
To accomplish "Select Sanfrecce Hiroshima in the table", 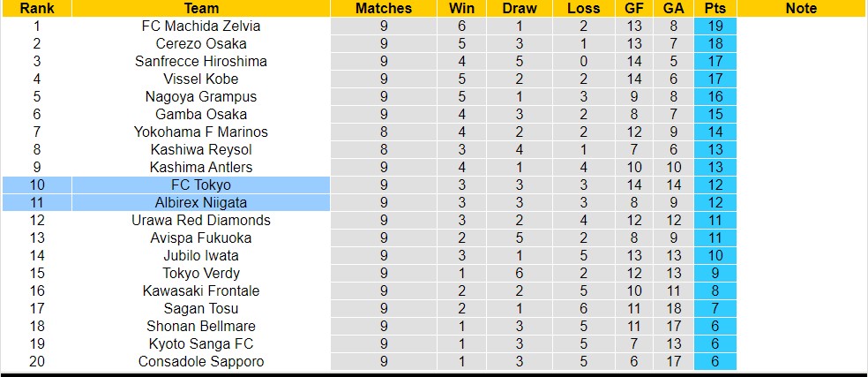I will (201, 62).
